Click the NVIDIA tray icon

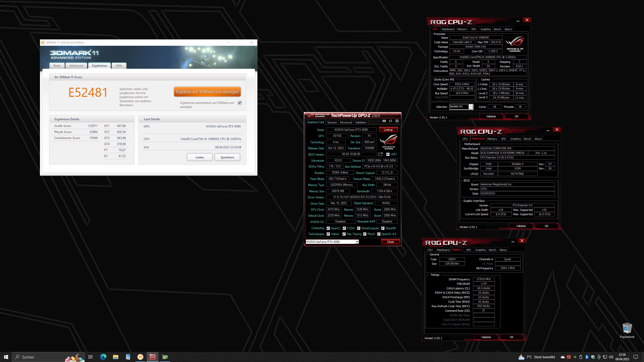click(575, 357)
